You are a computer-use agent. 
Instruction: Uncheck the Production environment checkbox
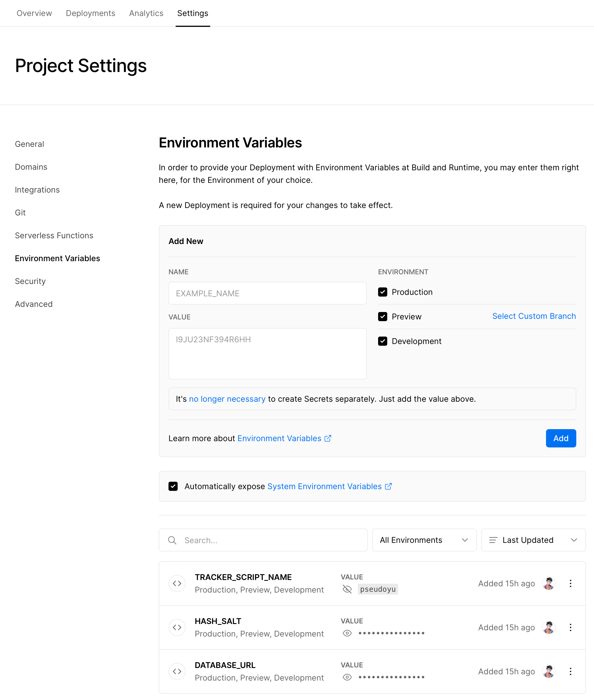383,292
